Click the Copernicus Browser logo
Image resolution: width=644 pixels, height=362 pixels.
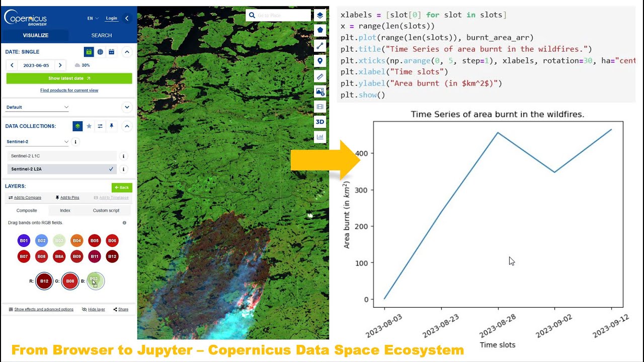pos(25,18)
